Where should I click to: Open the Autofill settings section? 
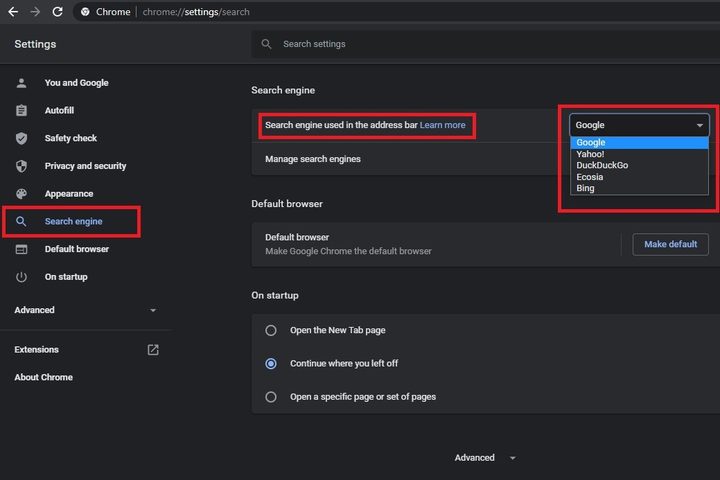tap(59, 111)
